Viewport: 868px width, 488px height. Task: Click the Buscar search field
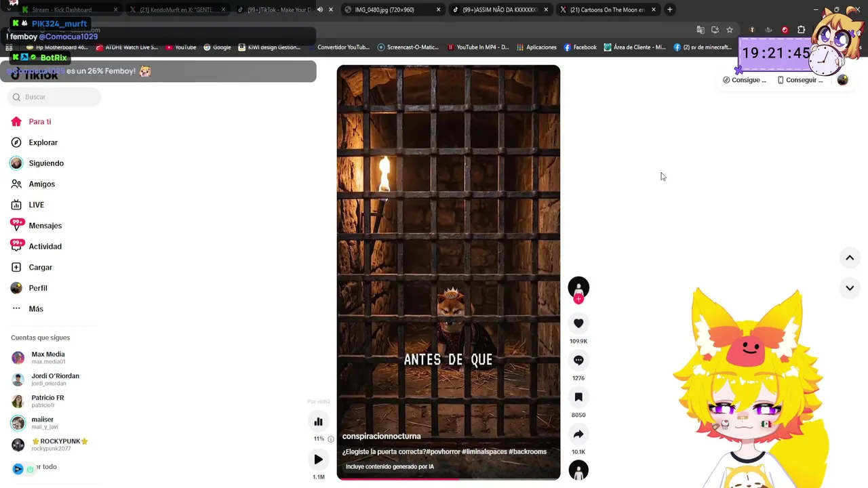54,97
